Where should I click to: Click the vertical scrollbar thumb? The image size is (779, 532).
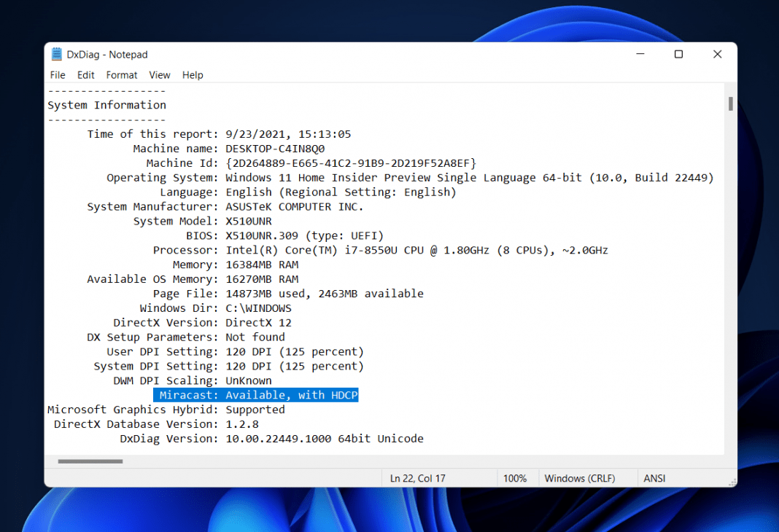730,104
